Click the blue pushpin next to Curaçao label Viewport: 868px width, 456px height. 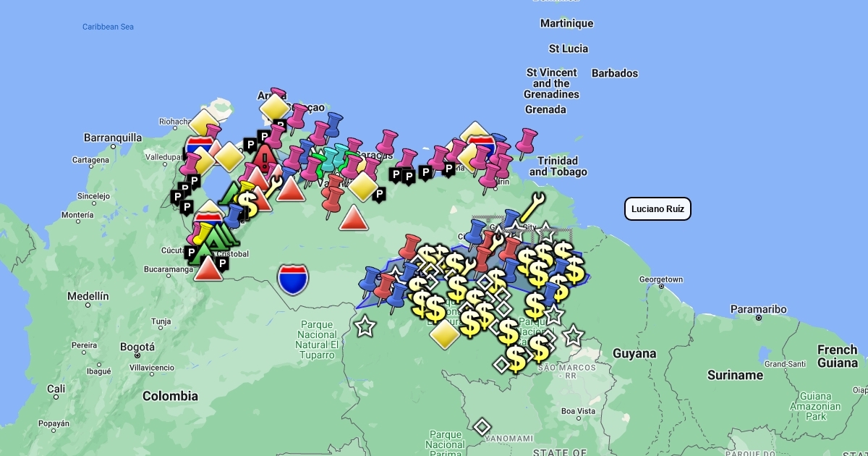point(332,123)
